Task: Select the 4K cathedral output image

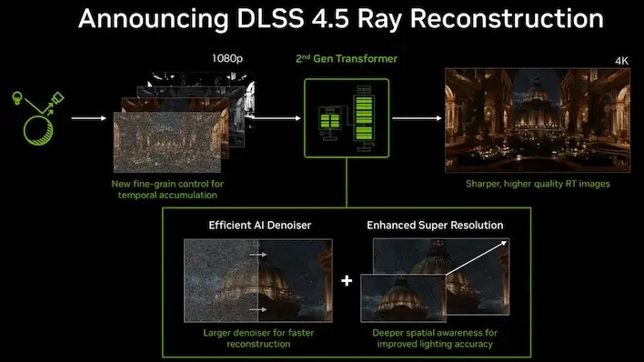Action: (x=538, y=120)
